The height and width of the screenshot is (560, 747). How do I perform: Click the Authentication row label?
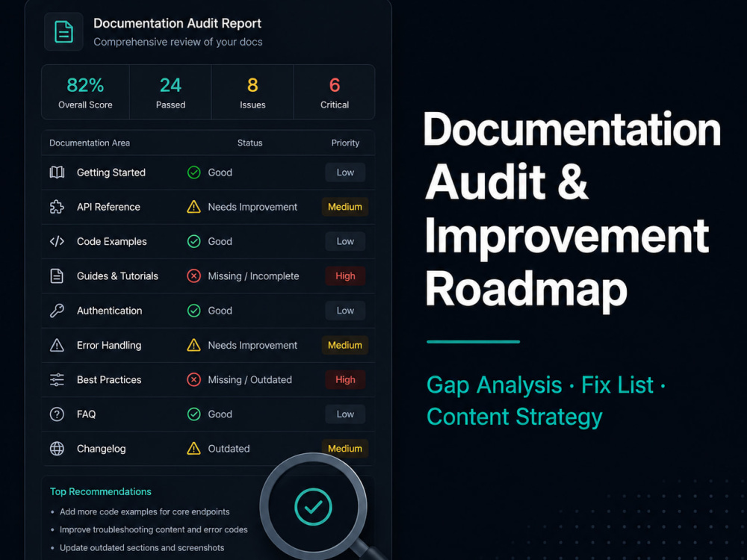click(x=110, y=311)
